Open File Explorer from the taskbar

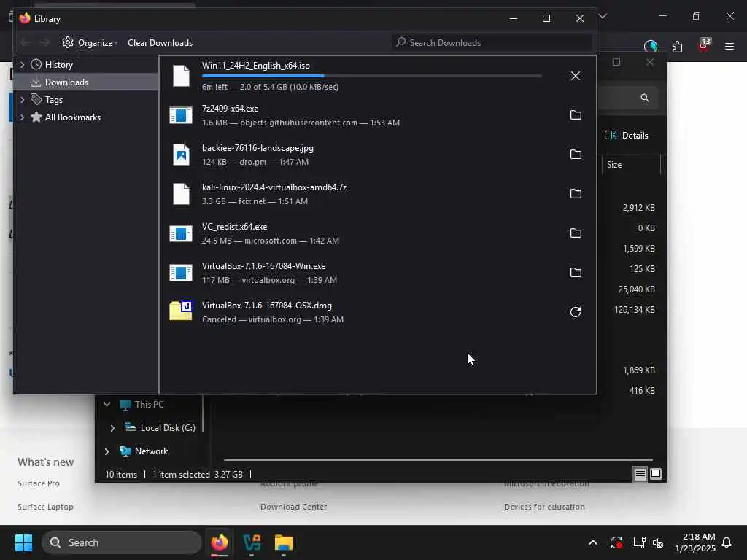tap(284, 542)
